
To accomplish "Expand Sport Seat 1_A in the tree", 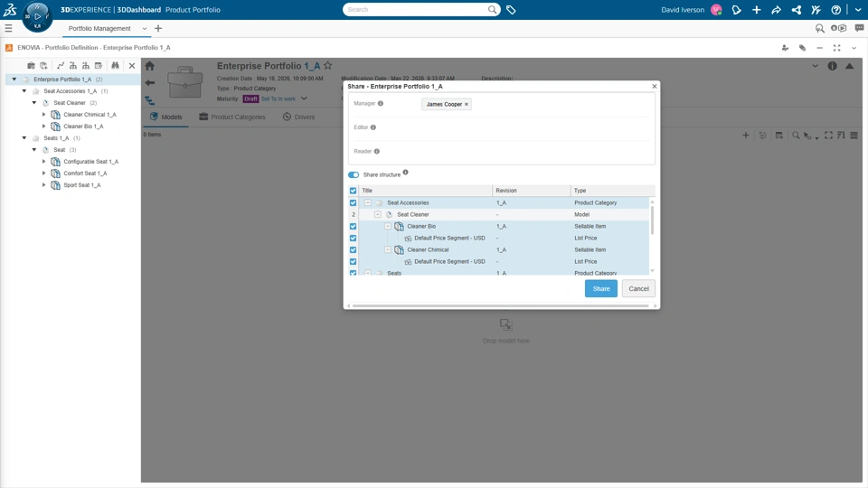I will tap(44, 184).
